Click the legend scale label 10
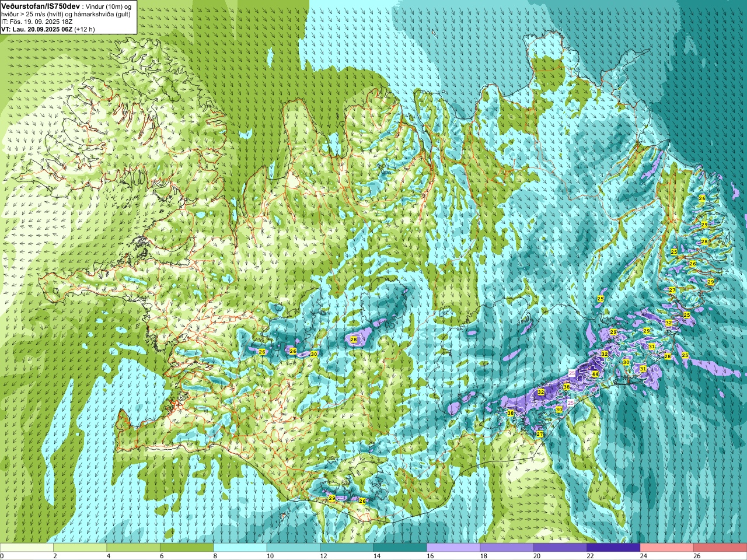747x560 pixels. pyautogui.click(x=270, y=556)
